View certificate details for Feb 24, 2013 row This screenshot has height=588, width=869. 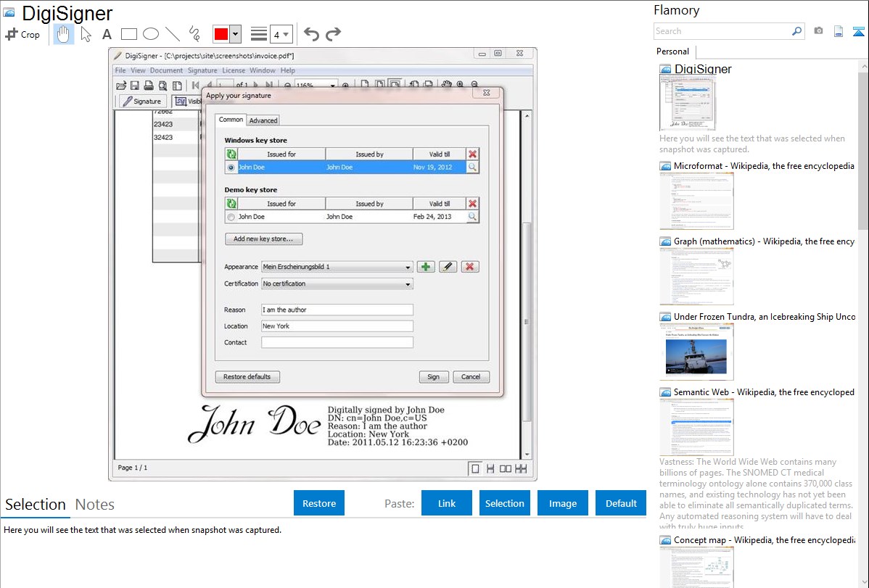tap(473, 217)
